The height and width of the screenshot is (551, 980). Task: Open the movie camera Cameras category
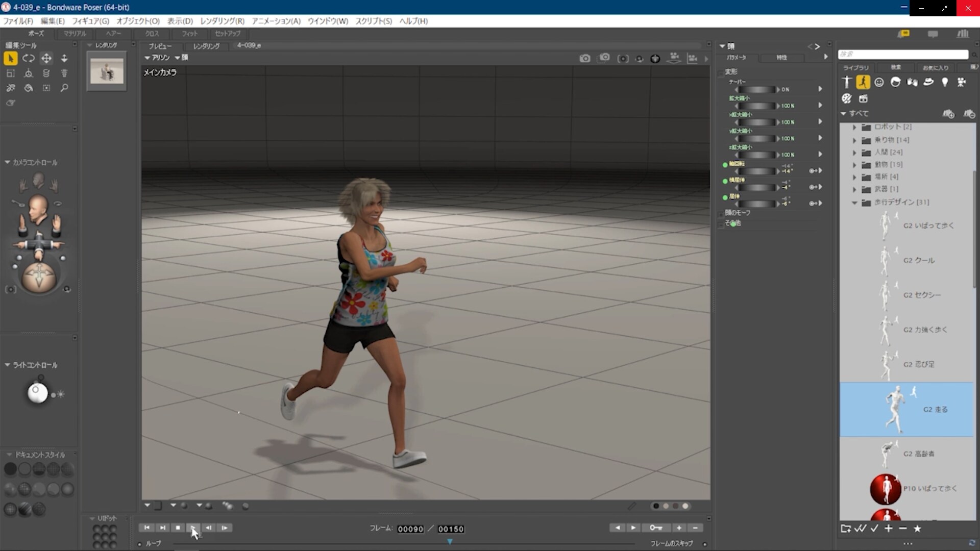coord(962,82)
